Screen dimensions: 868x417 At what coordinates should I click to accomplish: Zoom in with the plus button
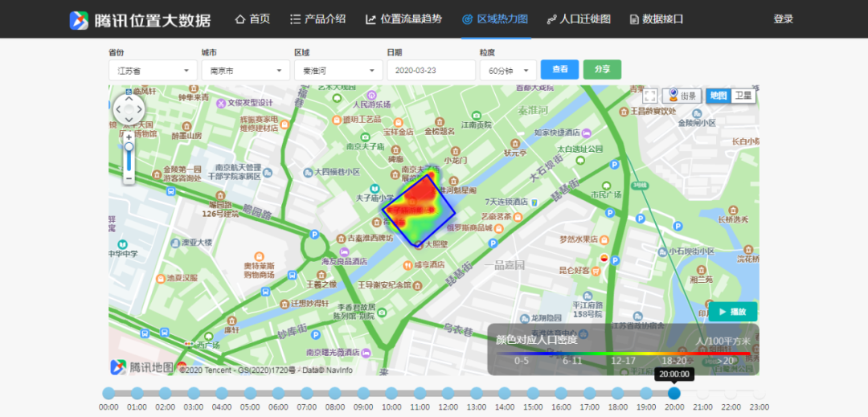pyautogui.click(x=129, y=137)
